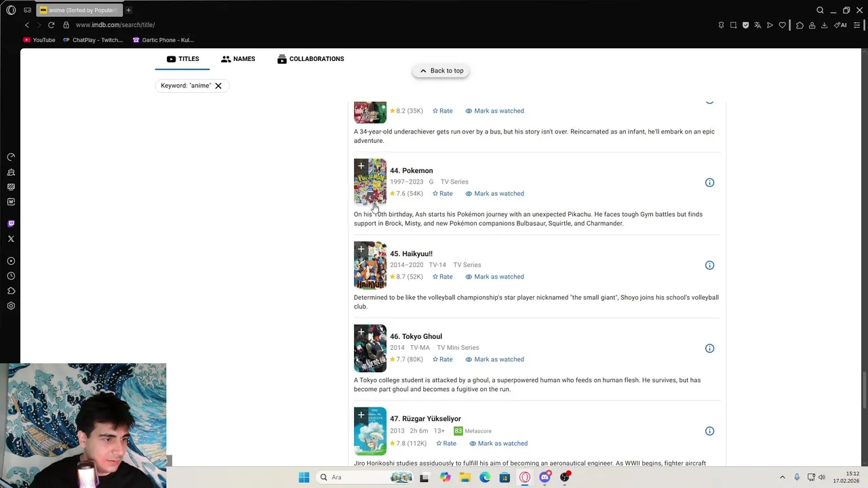This screenshot has height=488, width=868.
Task: Open the YouTube bookmark
Action: click(39, 40)
